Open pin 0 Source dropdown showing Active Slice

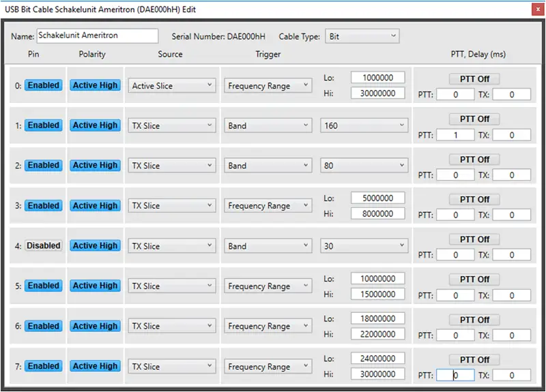coord(172,86)
